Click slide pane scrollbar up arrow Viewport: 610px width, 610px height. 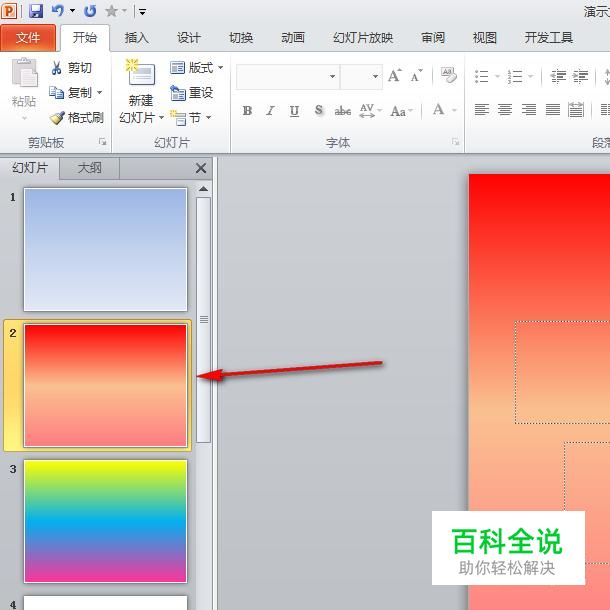(203, 189)
